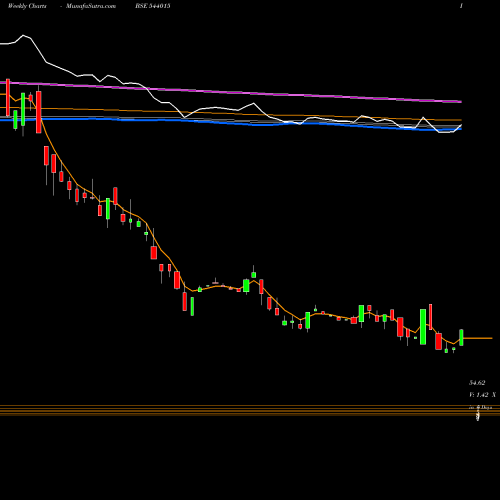The image size is (500, 500).
Task: Click the 'MunafaSutra.com' header text
Action: coord(91,6)
